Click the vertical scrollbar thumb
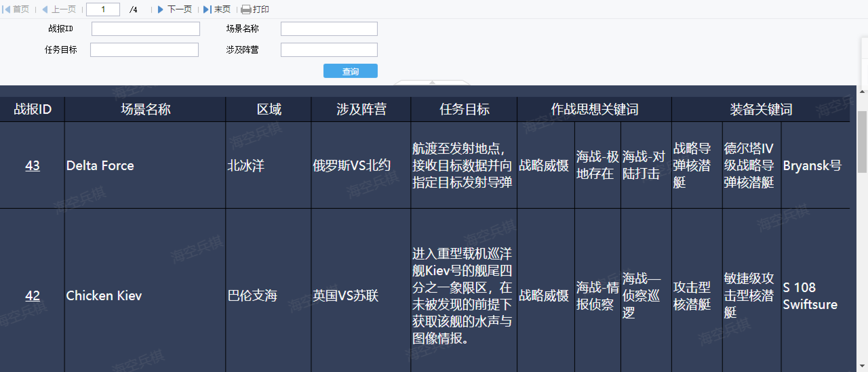 [x=862, y=142]
